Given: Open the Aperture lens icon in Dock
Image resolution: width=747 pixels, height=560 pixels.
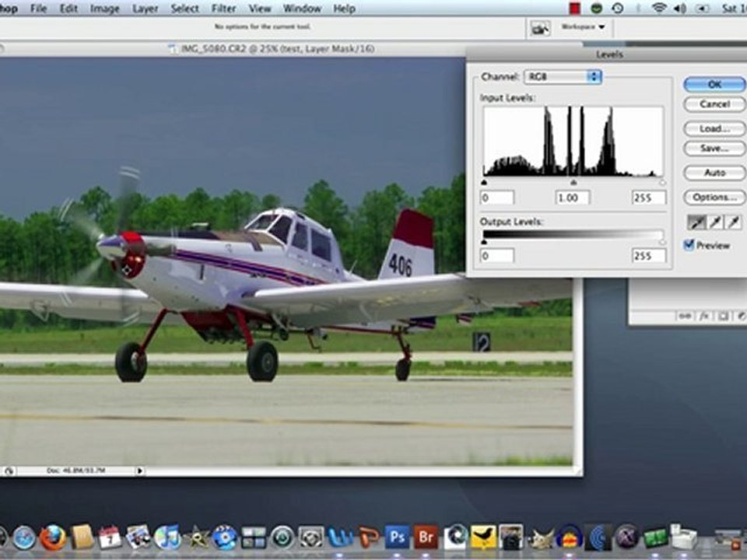Looking at the screenshot, I should pyautogui.click(x=455, y=538).
